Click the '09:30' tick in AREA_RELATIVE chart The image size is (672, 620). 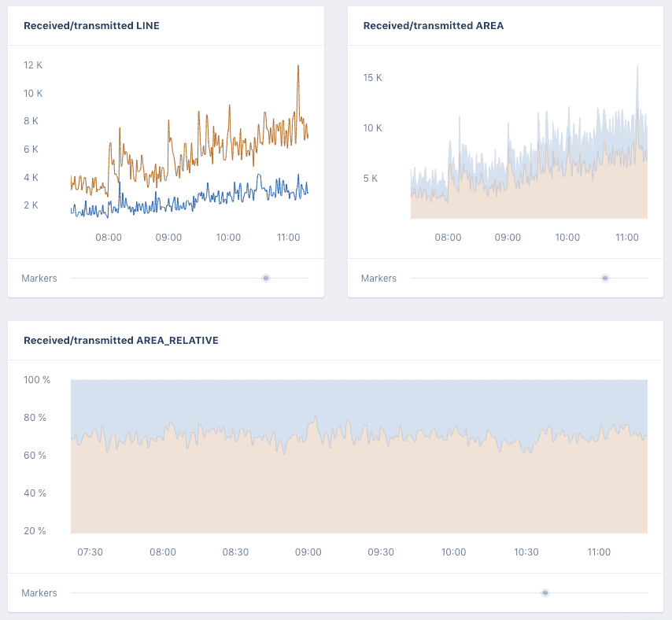pos(381,552)
